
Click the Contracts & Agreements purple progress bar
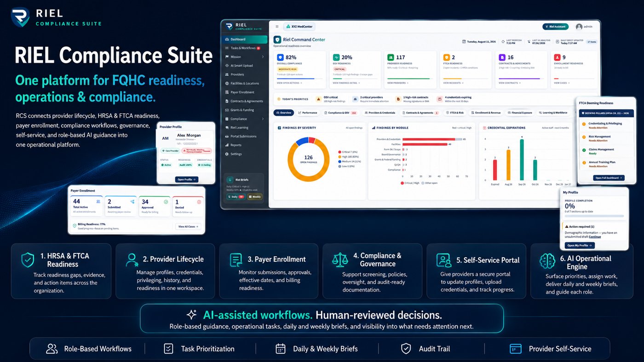click(x=520, y=79)
